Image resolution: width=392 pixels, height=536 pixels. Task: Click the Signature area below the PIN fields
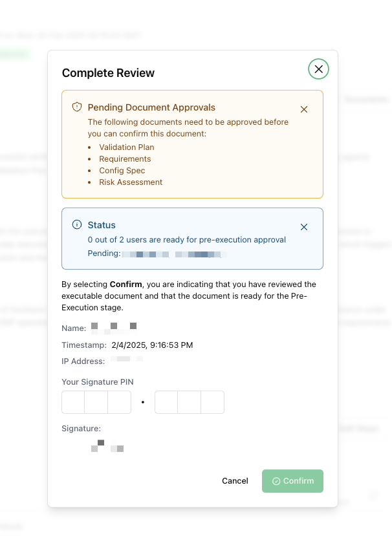[107, 445]
